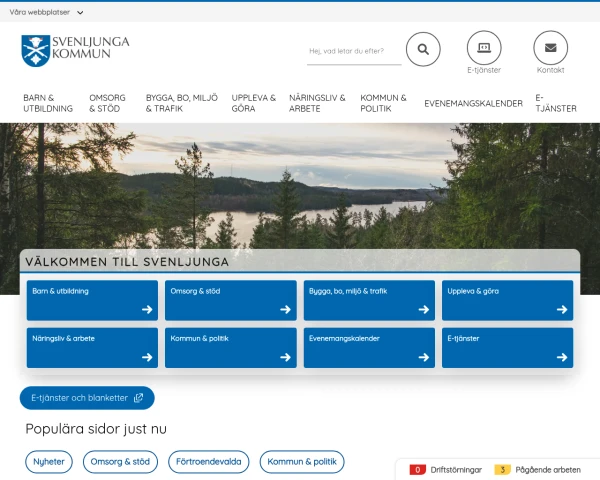Click the Driftstörningar status text

coord(456,470)
